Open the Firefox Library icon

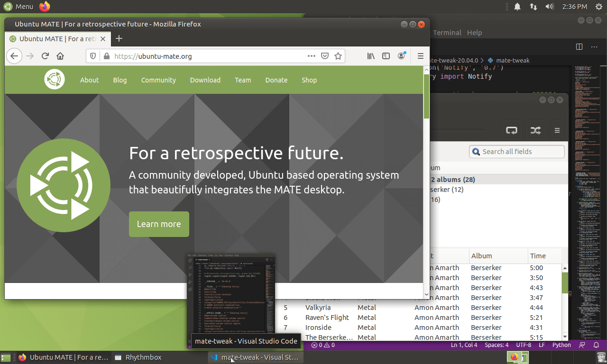[371, 56]
